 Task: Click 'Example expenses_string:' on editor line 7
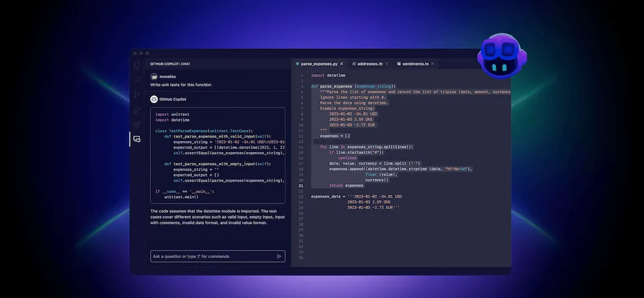347,108
